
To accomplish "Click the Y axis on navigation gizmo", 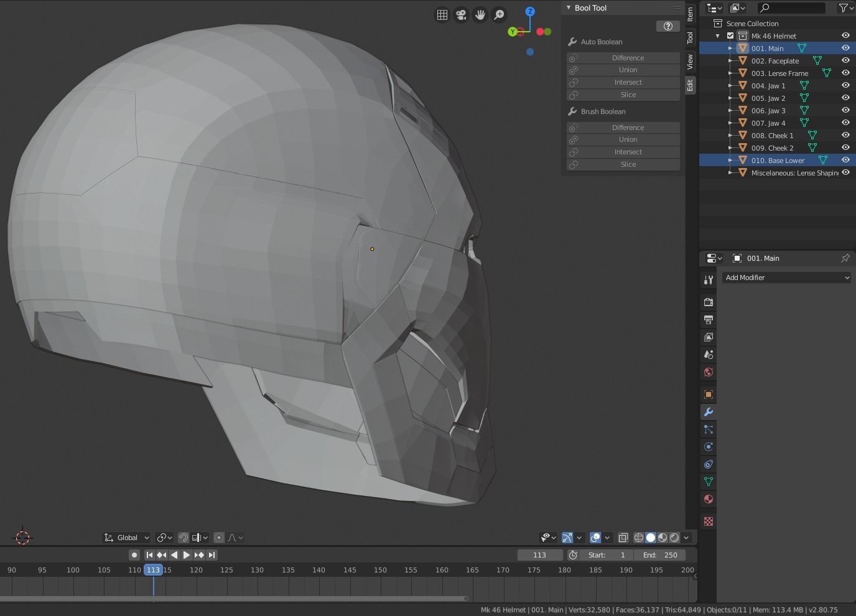I will tap(513, 32).
